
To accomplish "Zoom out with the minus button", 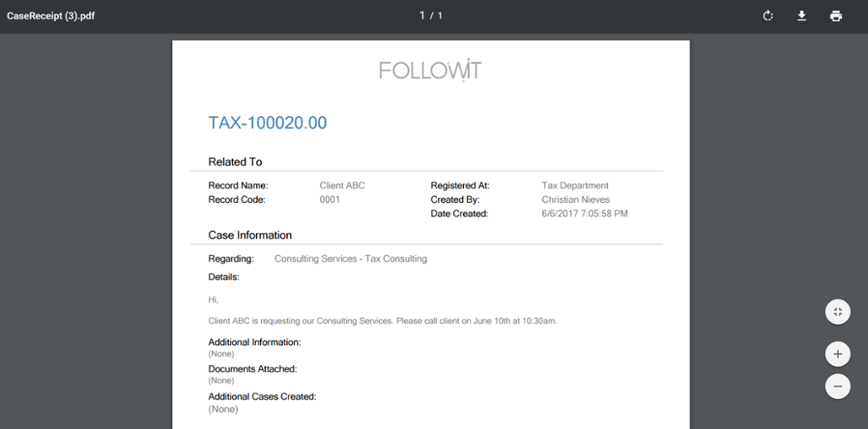I will [x=837, y=387].
